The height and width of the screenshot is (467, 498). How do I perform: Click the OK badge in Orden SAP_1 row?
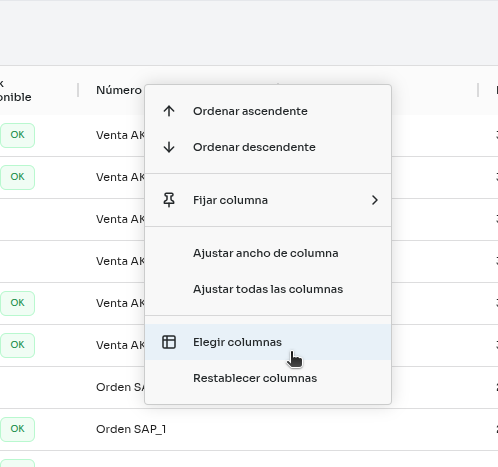[x=17, y=429]
